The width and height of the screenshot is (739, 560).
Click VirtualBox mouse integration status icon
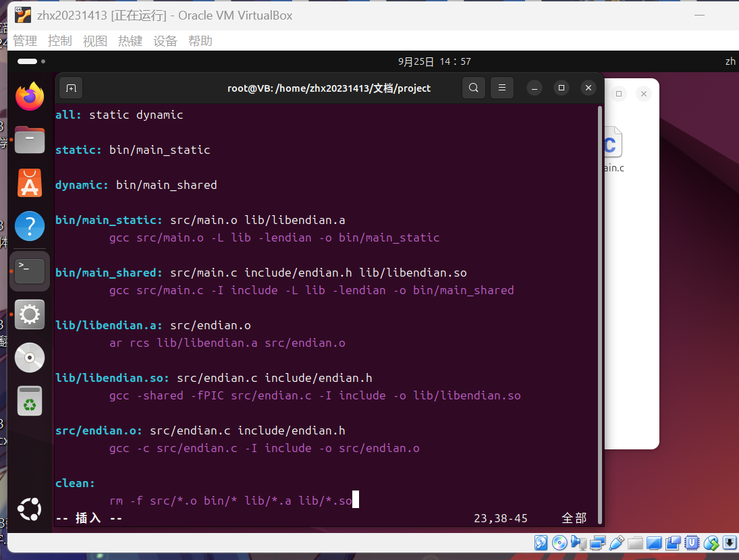[x=711, y=543]
